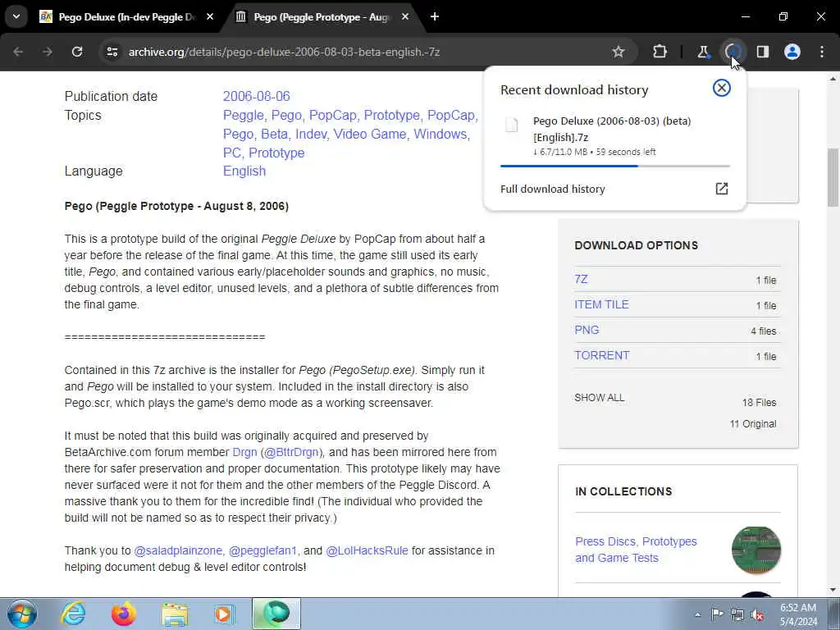This screenshot has width=840, height=630.
Task: Click the 18 Files count text
Action: (759, 402)
